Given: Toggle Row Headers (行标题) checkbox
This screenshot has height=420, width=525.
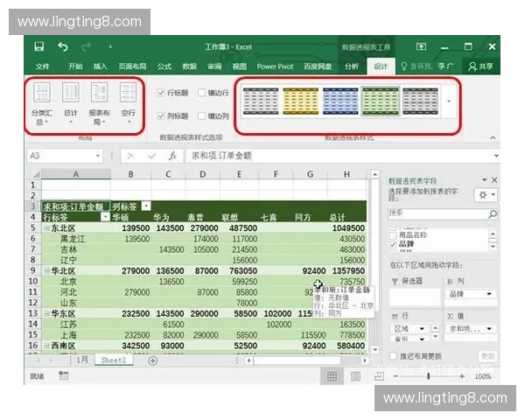Looking at the screenshot, I should (x=161, y=93).
